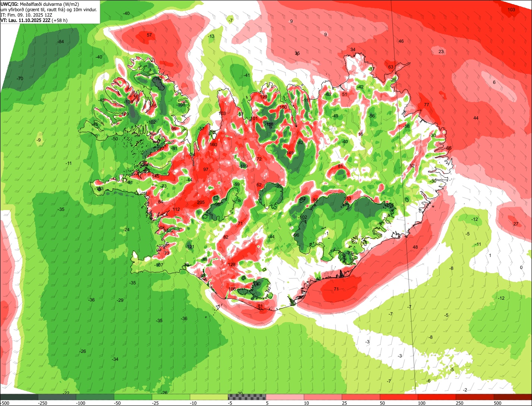Pick the 25 to 50 scale swatch
The image size is (532, 406).
tap(361, 396)
